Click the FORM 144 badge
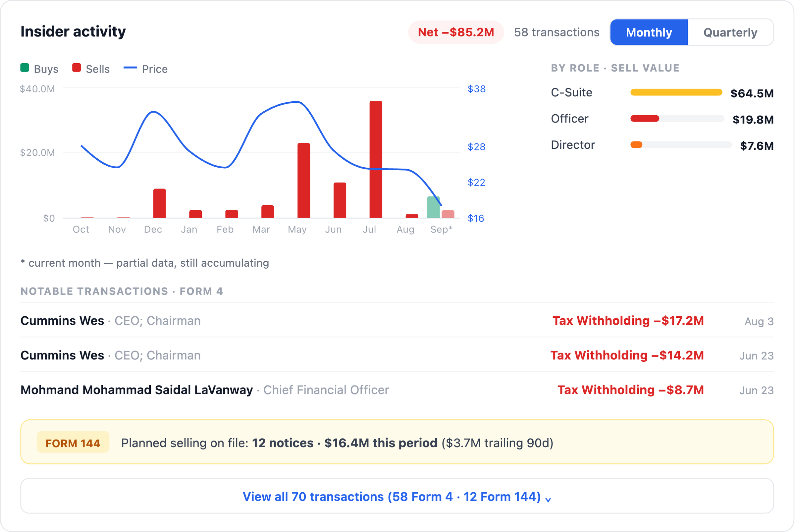 coord(73,443)
